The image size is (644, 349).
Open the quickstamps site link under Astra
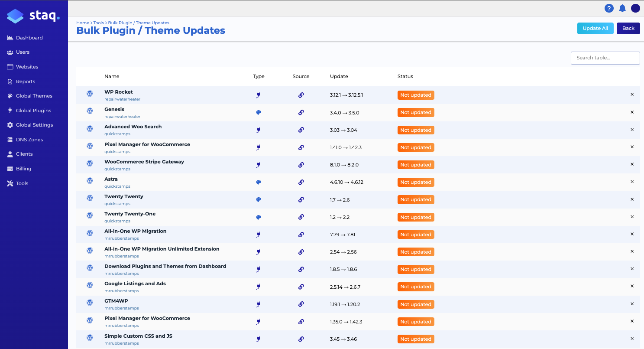(x=117, y=186)
